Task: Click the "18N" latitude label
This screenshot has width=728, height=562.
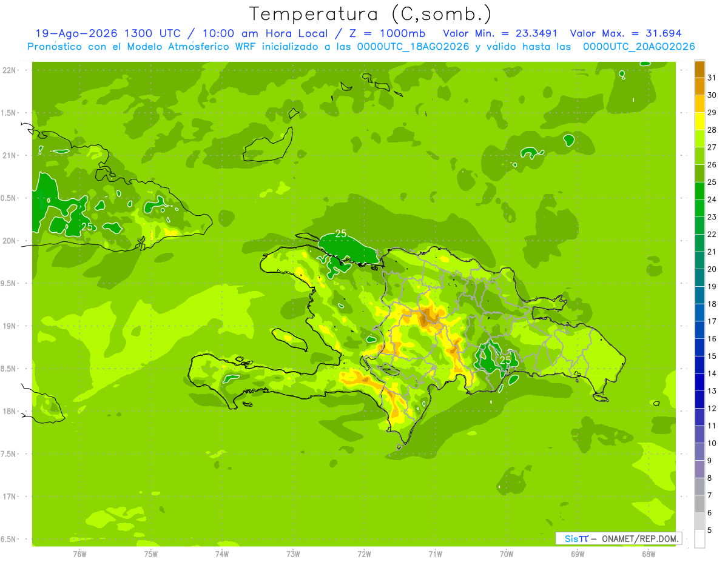Action: pos(10,411)
